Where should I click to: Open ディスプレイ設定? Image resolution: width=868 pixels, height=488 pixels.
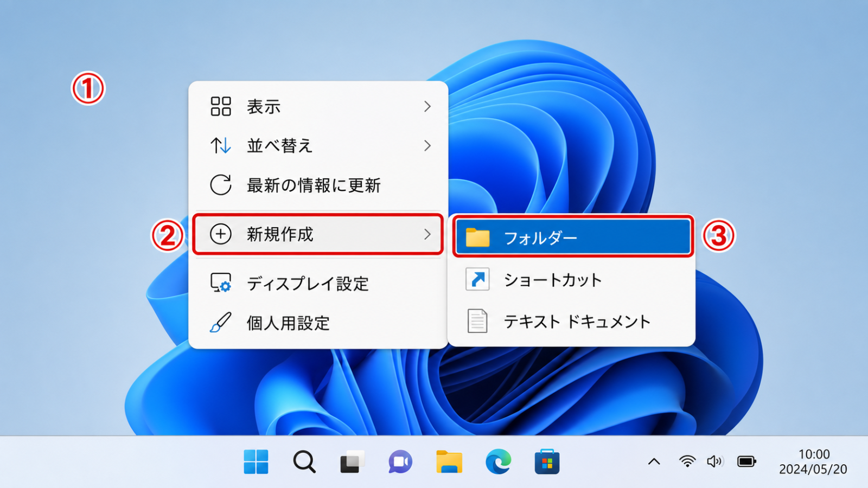point(318,284)
